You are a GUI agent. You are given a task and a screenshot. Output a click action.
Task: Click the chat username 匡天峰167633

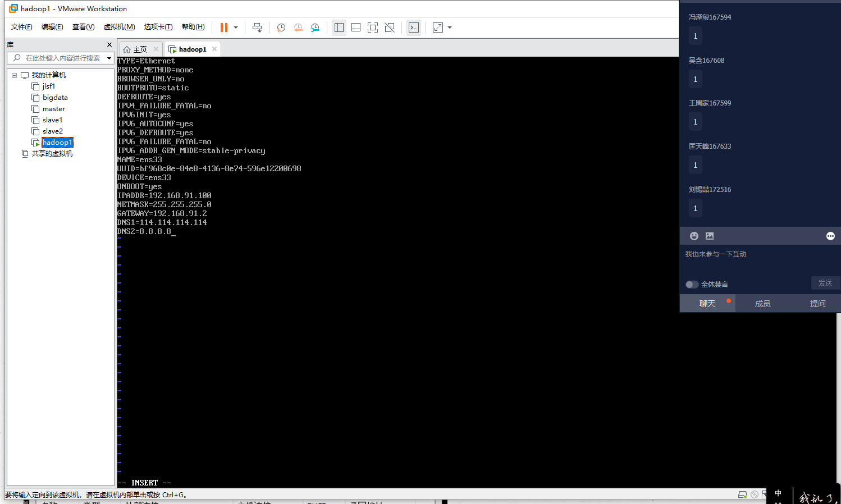[710, 146]
